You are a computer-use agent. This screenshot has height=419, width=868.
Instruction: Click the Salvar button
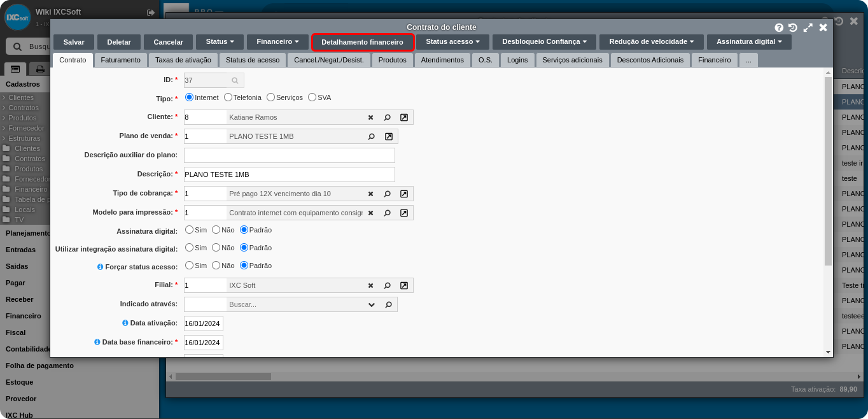pos(74,42)
